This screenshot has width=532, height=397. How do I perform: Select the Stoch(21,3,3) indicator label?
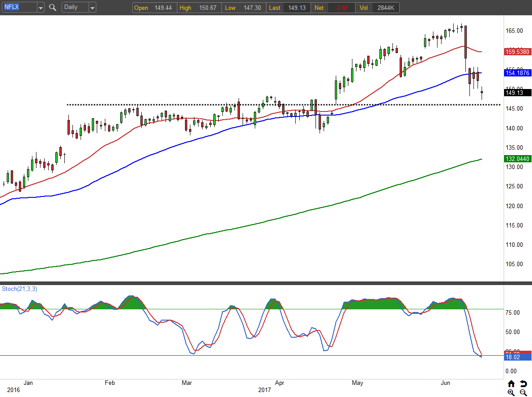(19, 289)
